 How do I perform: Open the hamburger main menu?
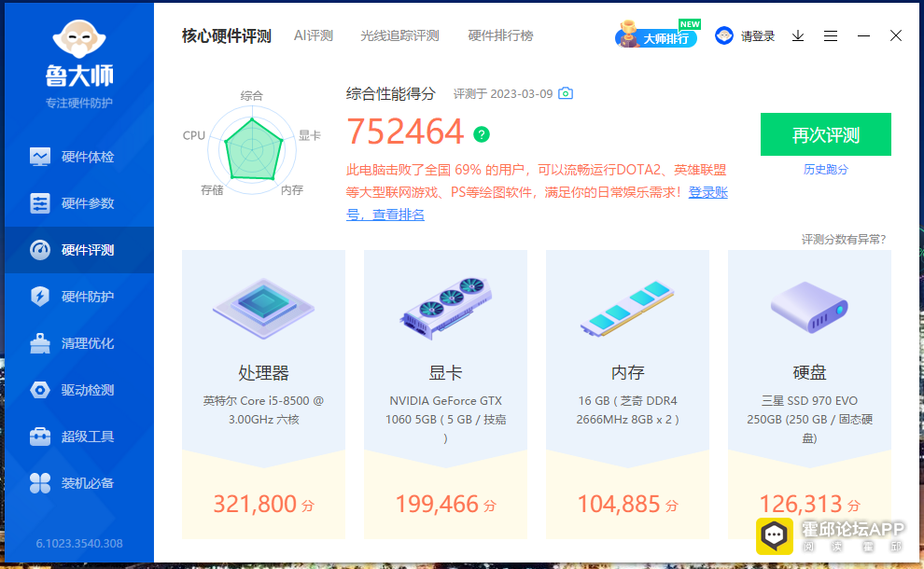coord(831,36)
